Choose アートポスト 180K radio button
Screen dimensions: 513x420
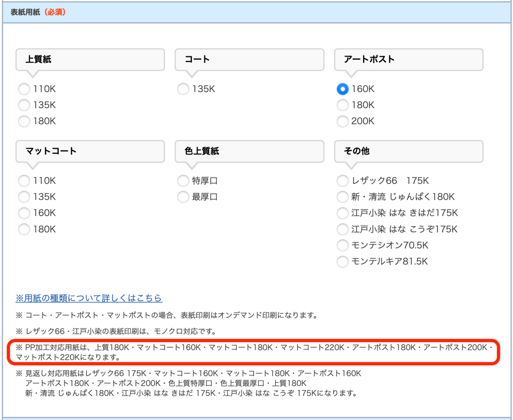click(x=343, y=105)
